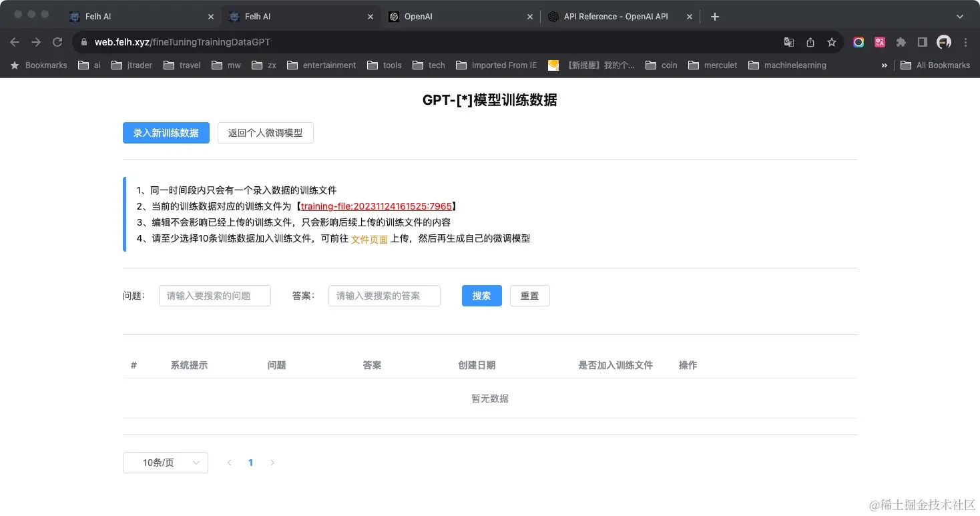Reload the page with refresh icon

[57, 41]
